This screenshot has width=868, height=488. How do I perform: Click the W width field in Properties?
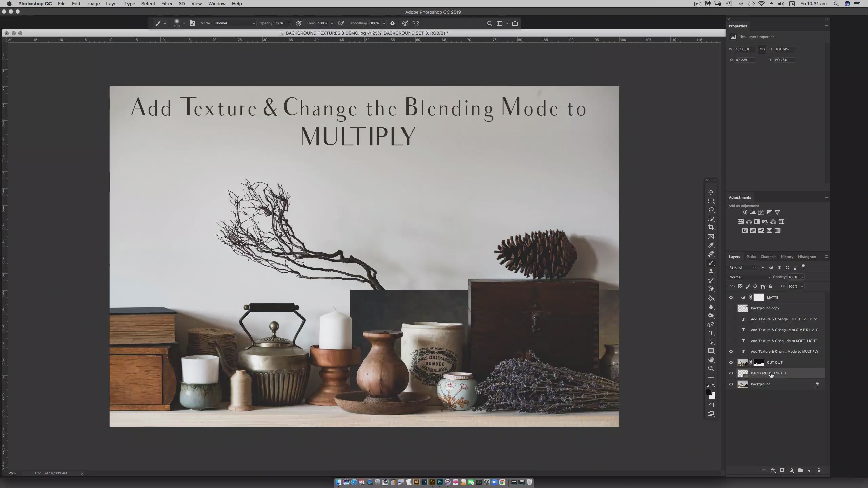[745, 49]
